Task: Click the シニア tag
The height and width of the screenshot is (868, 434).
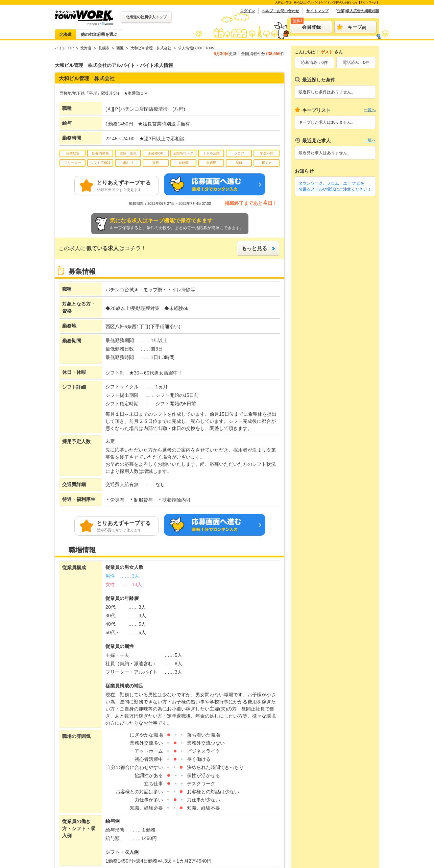Action: [239, 153]
